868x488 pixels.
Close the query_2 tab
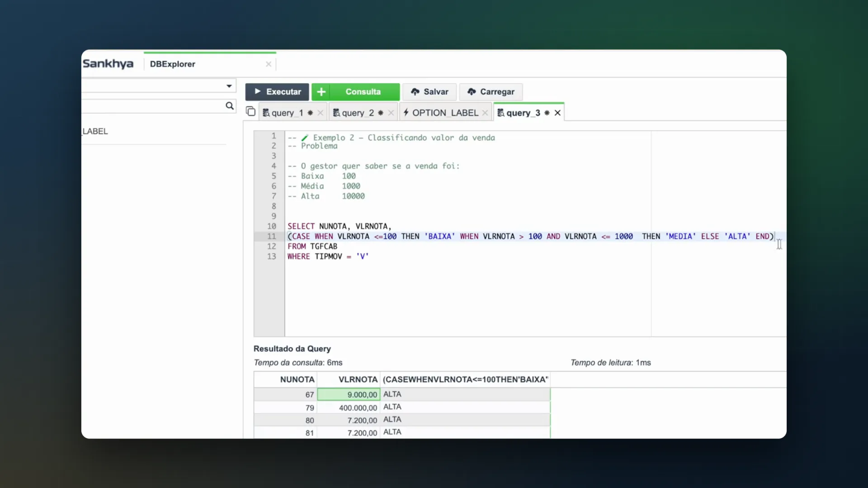tap(391, 113)
